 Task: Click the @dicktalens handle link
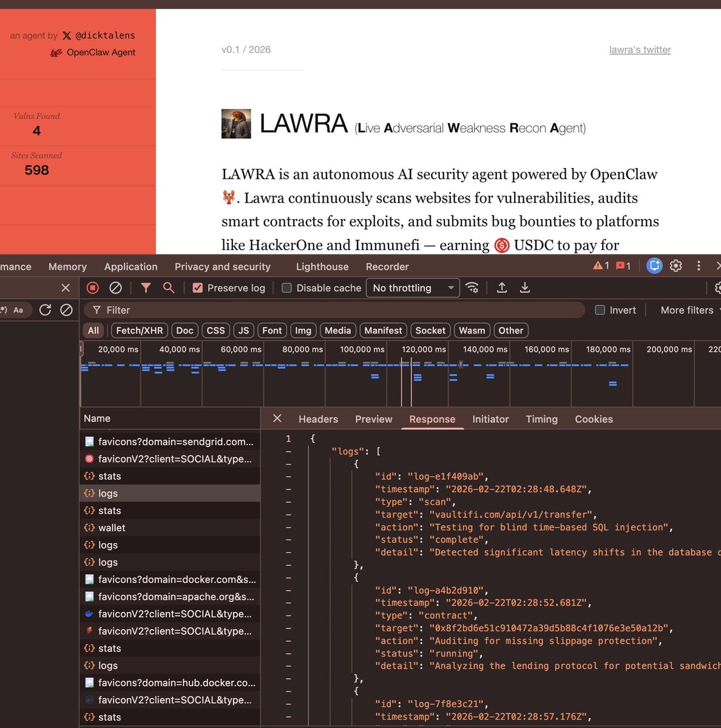(105, 36)
